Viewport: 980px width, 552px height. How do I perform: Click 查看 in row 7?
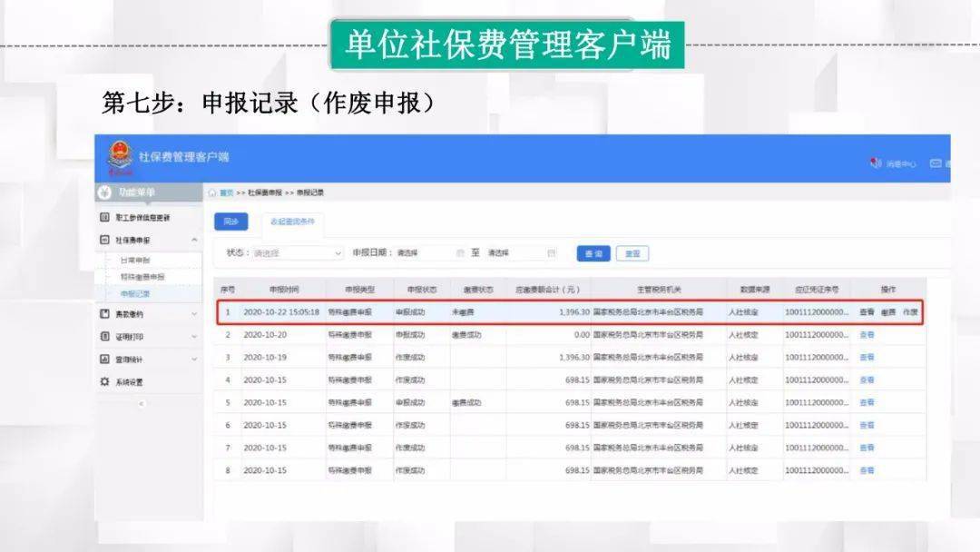(867, 448)
